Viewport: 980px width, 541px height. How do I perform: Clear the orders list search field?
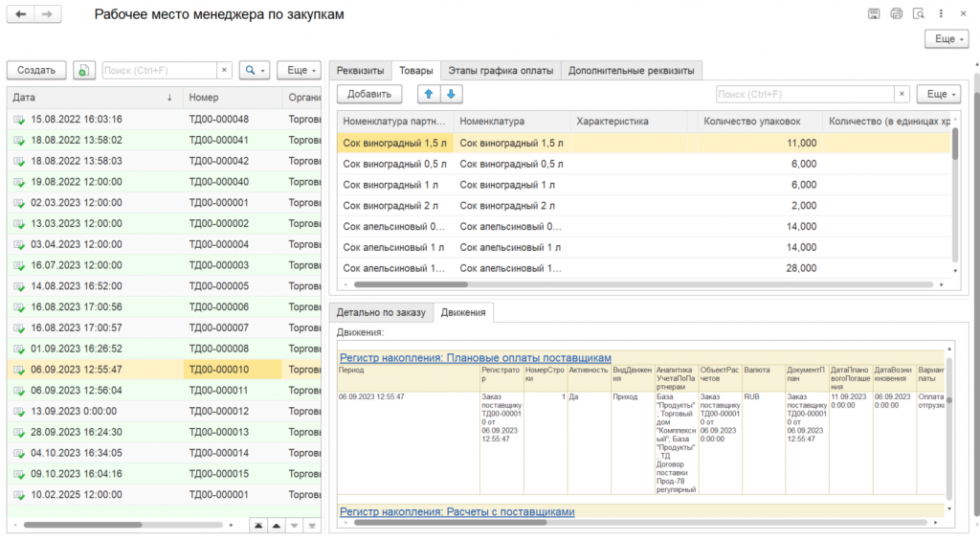[x=224, y=70]
